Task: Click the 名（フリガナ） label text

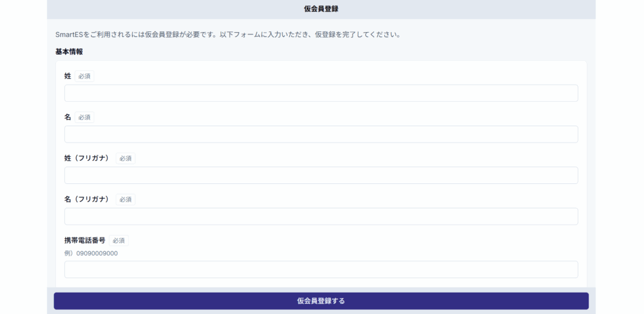Action: coord(87,199)
